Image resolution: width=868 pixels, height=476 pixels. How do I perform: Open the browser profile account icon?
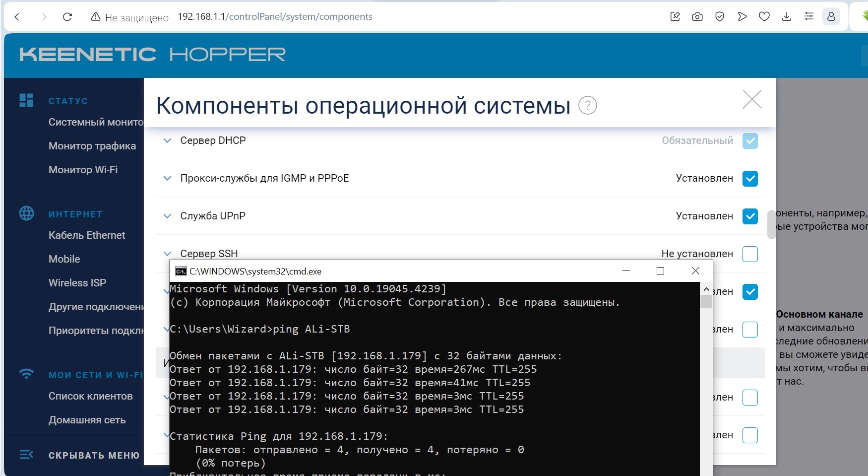point(831,17)
